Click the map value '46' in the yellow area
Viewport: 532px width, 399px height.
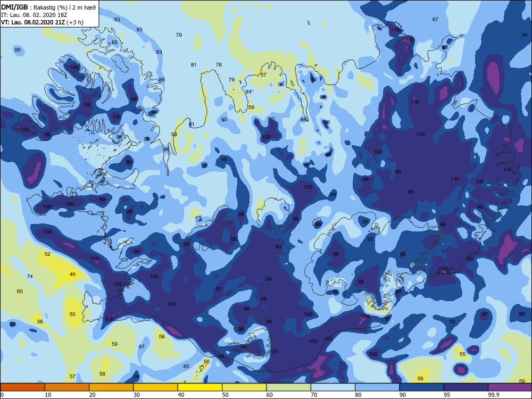coord(72,274)
